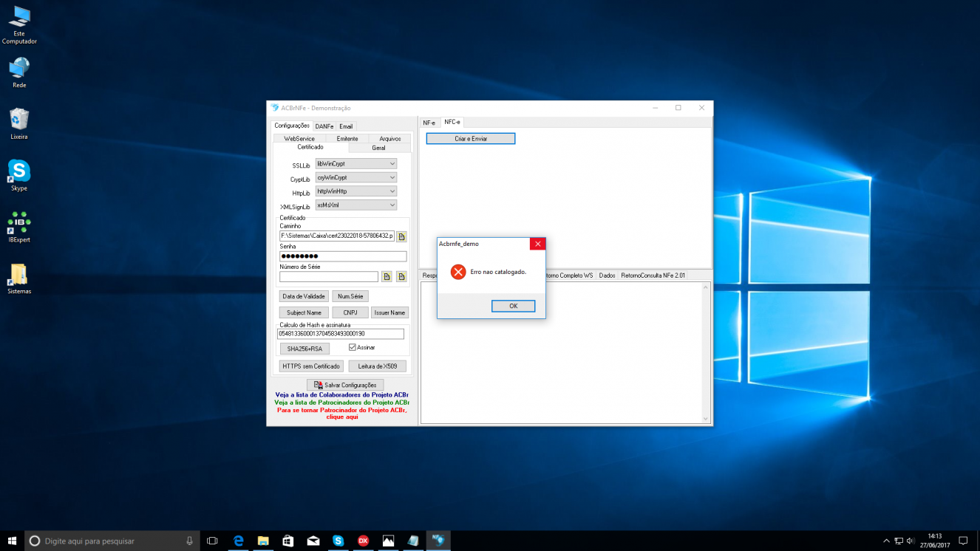This screenshot has width=980, height=551.
Task: Click the volume icon in system tray
Action: pyautogui.click(x=911, y=541)
